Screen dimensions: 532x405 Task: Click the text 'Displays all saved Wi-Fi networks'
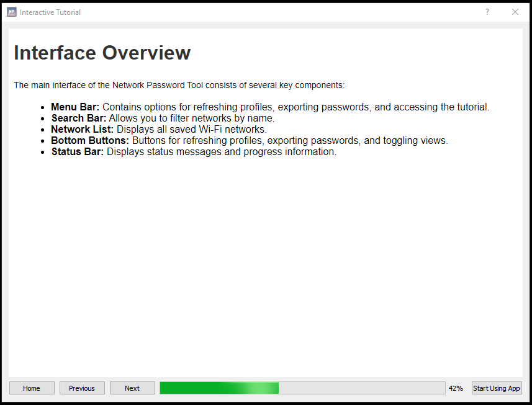click(191, 129)
